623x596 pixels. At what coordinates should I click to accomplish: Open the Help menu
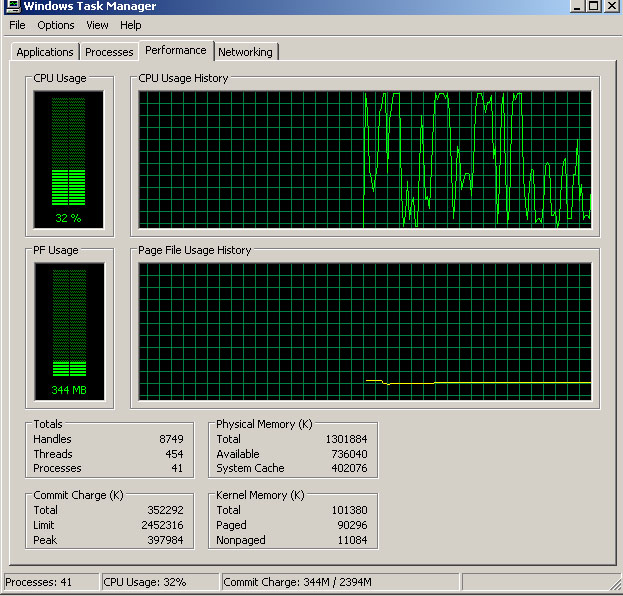click(131, 25)
